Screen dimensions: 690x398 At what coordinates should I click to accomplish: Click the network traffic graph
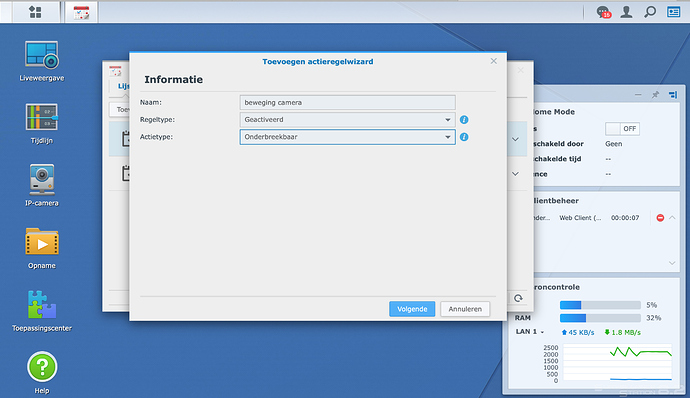617,363
